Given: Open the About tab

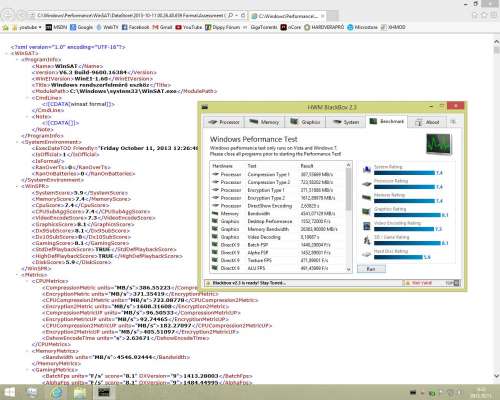Looking at the screenshot, I should coord(427,122).
